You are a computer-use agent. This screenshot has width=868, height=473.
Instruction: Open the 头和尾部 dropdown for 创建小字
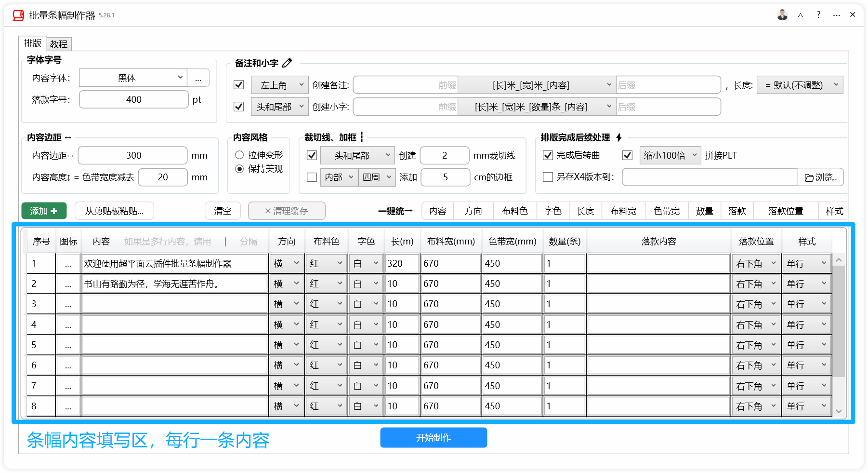280,107
